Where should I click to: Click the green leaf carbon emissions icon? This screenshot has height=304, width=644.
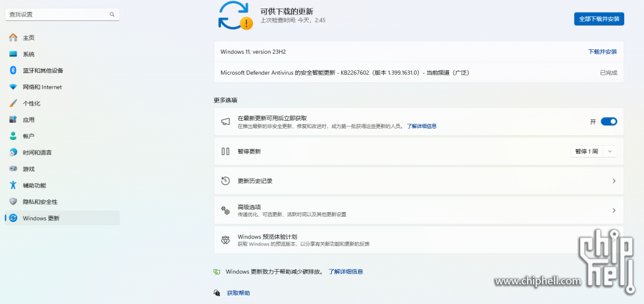(217, 272)
